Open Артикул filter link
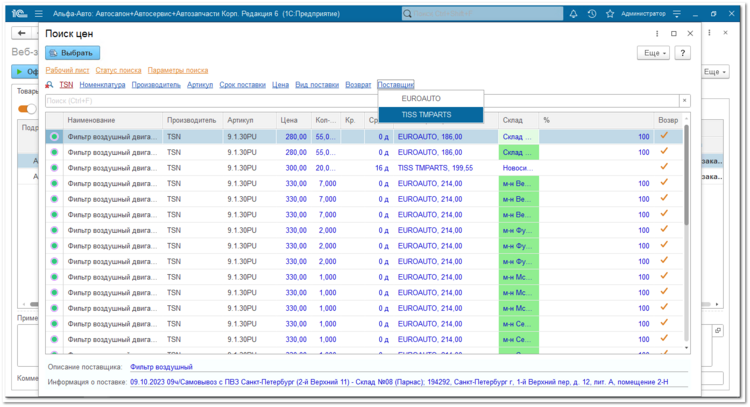Image resolution: width=750 pixels, height=407 pixels. pyautogui.click(x=200, y=85)
